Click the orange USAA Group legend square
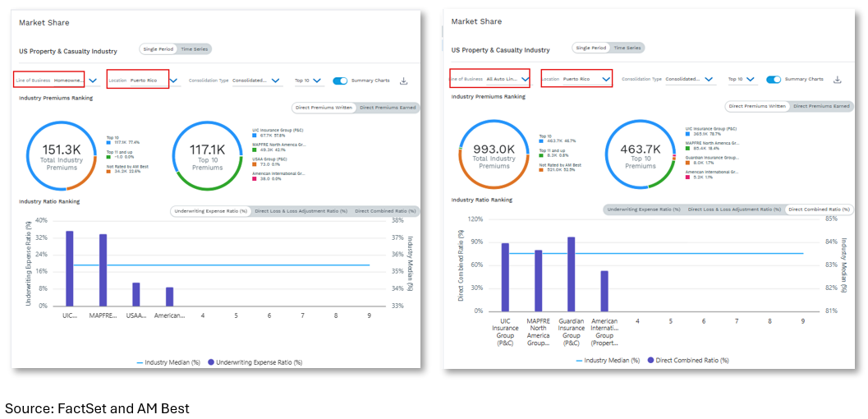Viewport: 868px width, 419px height. point(255,163)
